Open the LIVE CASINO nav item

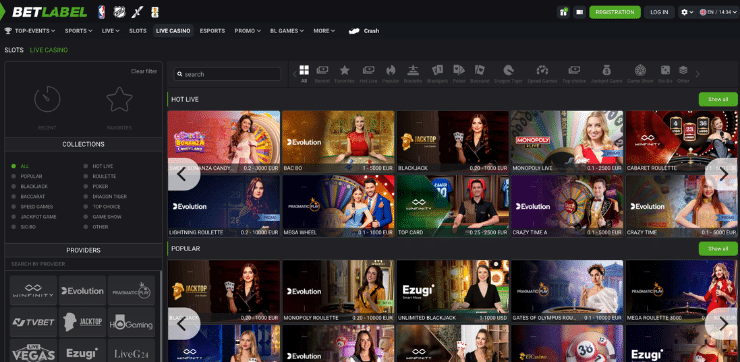[x=173, y=31]
